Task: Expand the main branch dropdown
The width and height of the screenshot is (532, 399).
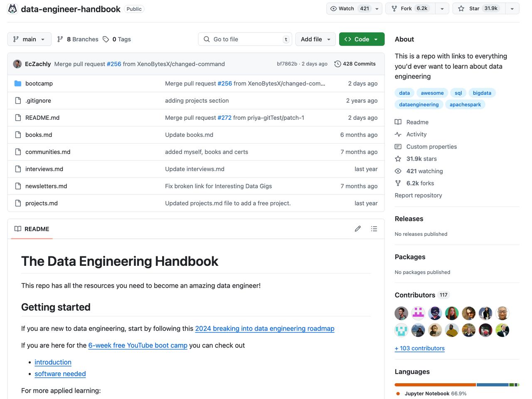Action: click(29, 39)
